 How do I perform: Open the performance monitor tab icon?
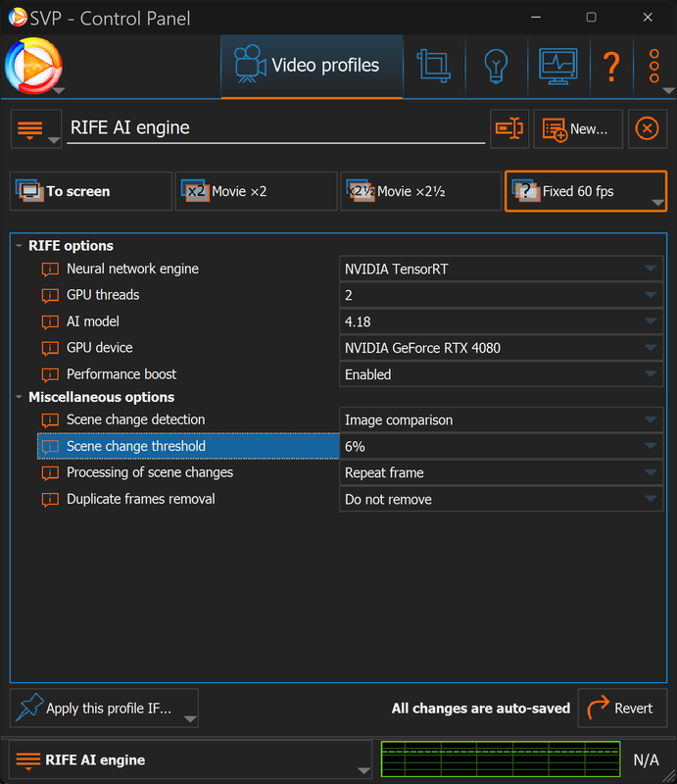click(558, 66)
